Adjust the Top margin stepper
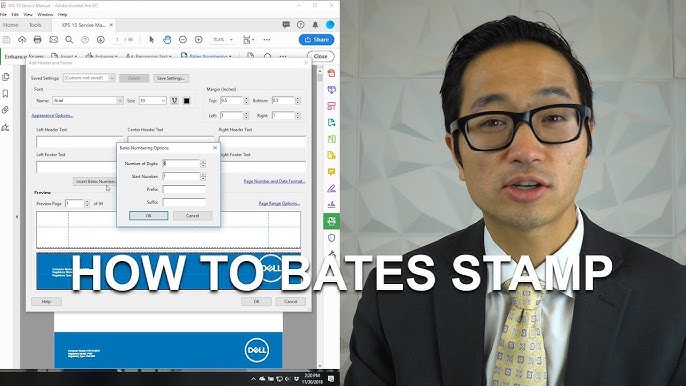Screen dimensions: 686x386 (x=246, y=101)
